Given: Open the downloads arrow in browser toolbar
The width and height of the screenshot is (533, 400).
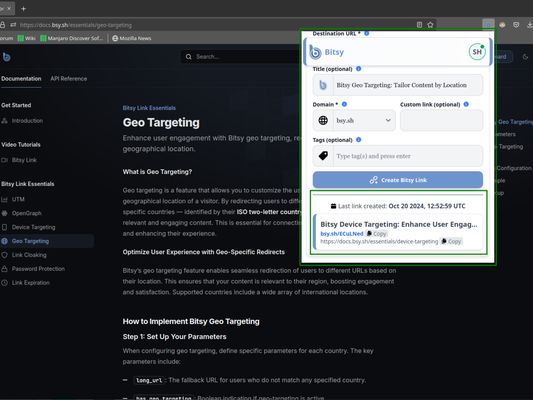Looking at the screenshot, I should pyautogui.click(x=529, y=25).
